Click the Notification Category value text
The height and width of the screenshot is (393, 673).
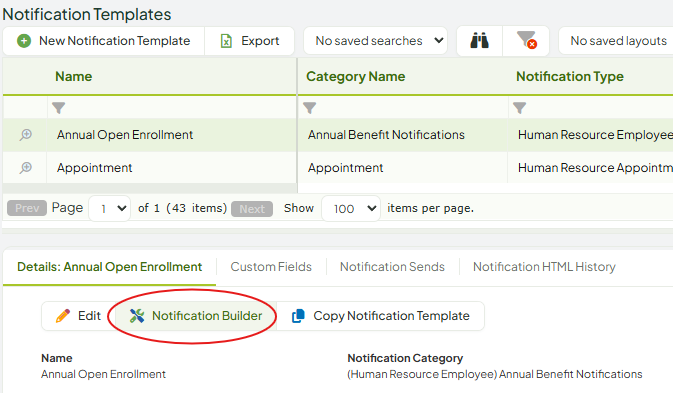coord(495,374)
